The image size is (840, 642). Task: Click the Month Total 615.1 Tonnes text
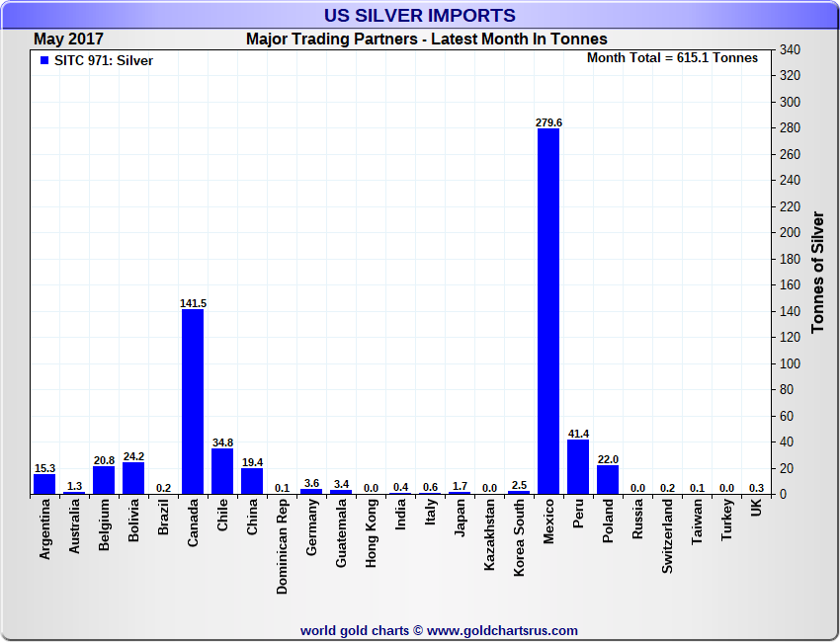[x=672, y=58]
